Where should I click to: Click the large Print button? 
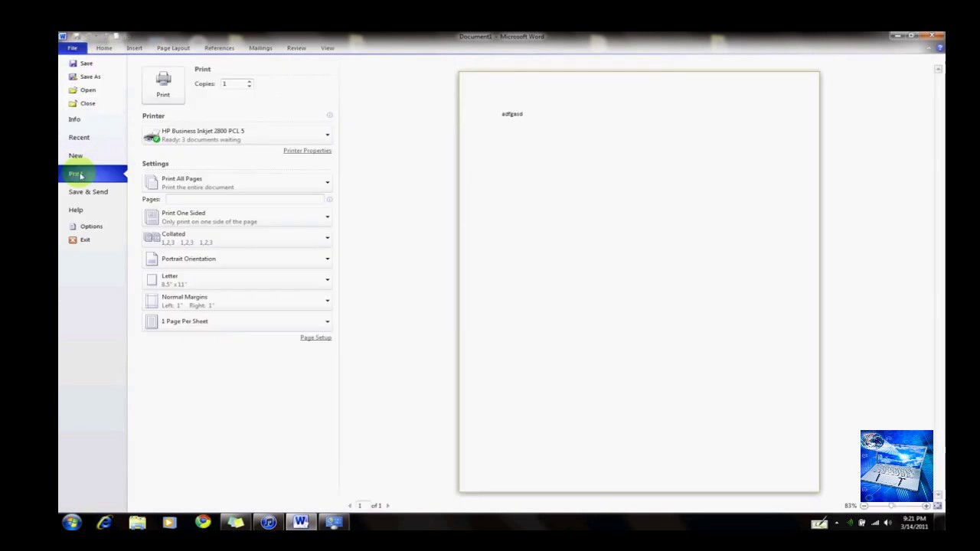[x=163, y=84]
